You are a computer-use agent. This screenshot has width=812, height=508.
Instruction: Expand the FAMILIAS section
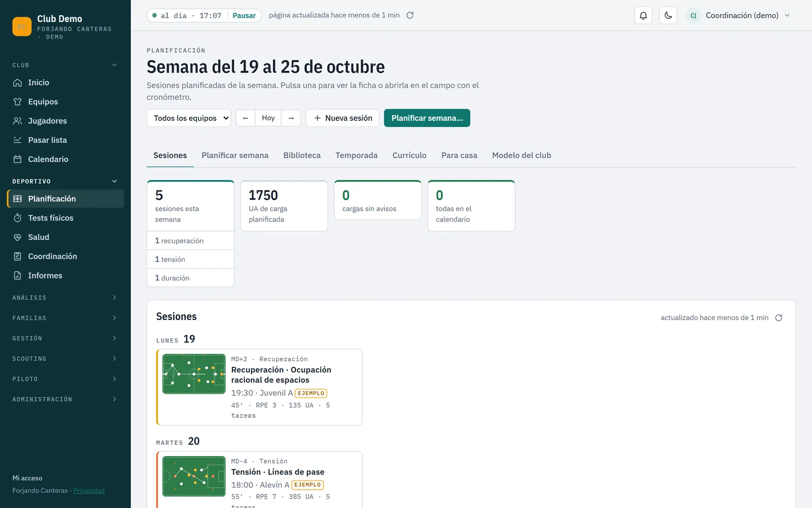[65, 318]
